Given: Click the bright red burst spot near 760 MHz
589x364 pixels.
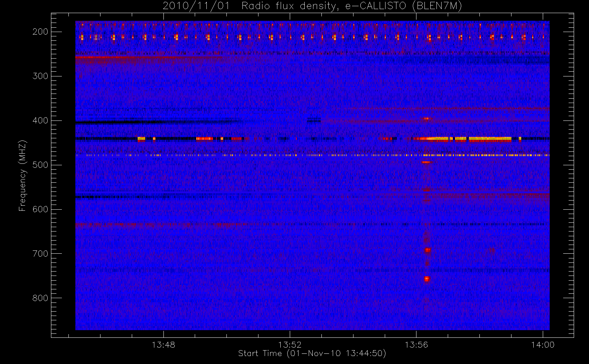Looking at the screenshot, I should click(x=427, y=279).
